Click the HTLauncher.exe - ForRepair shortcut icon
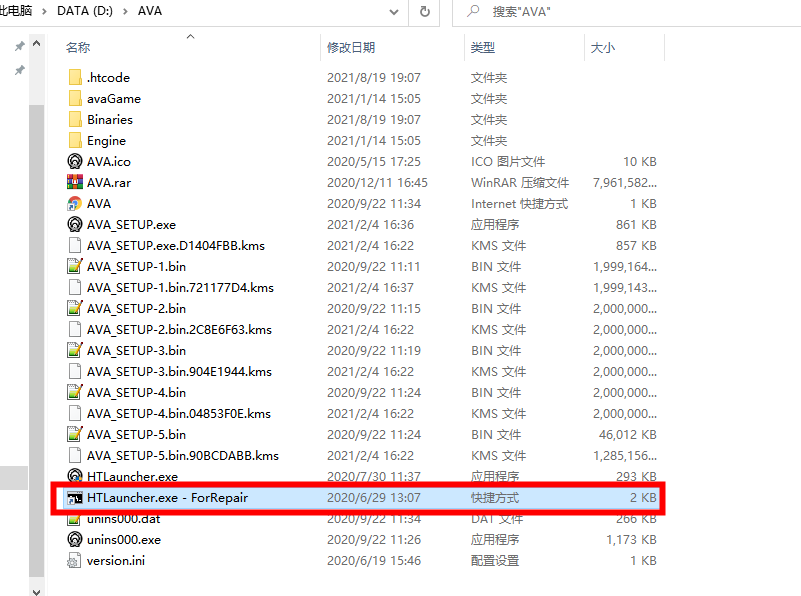801x596 pixels. pos(75,497)
